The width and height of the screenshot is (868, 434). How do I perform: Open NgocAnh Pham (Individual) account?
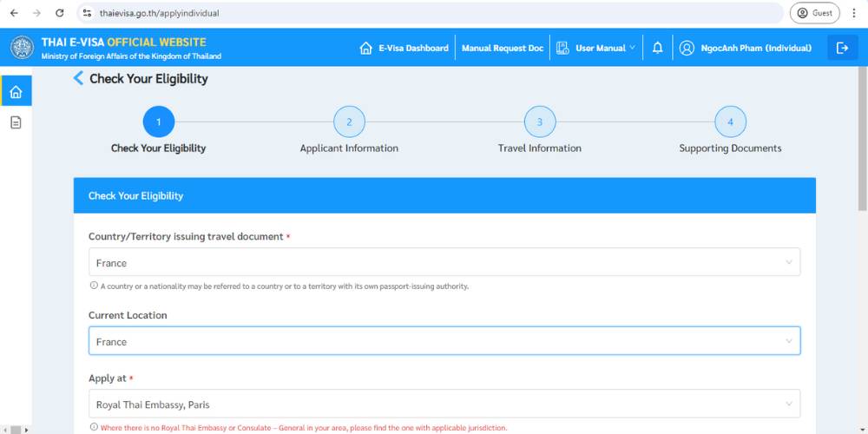(x=756, y=48)
